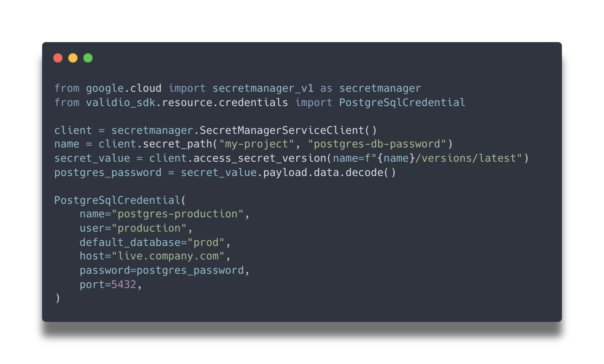Click the green maximize window dot
Image resolution: width=604 pixels, height=364 pixels.
pos(88,58)
